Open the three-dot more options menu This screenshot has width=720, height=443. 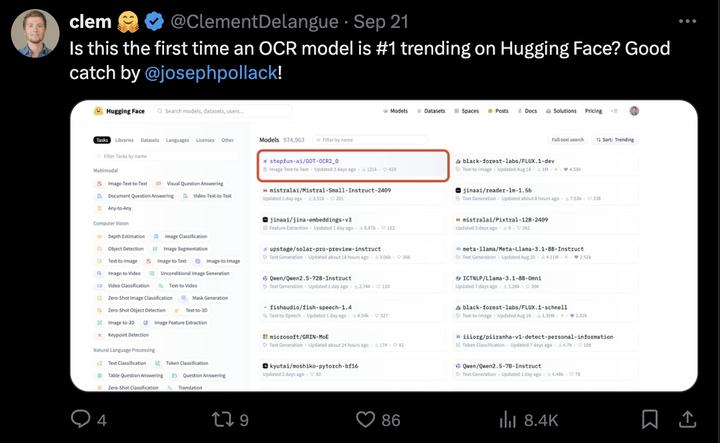click(x=687, y=21)
